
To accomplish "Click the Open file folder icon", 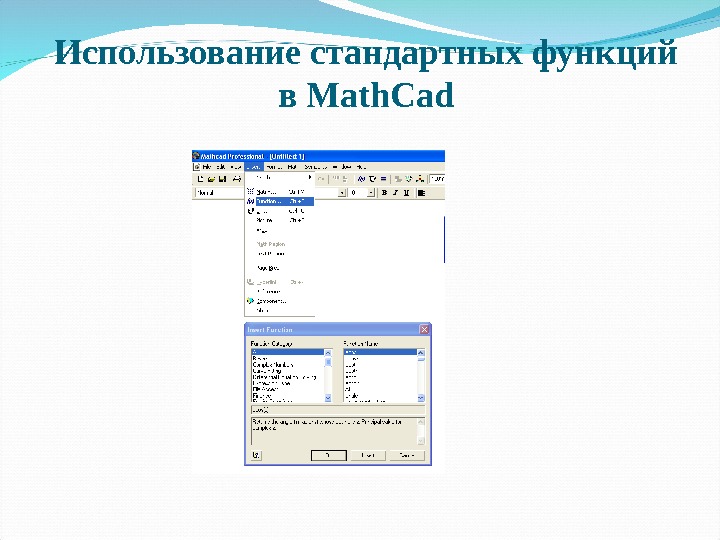I will click(x=211, y=179).
